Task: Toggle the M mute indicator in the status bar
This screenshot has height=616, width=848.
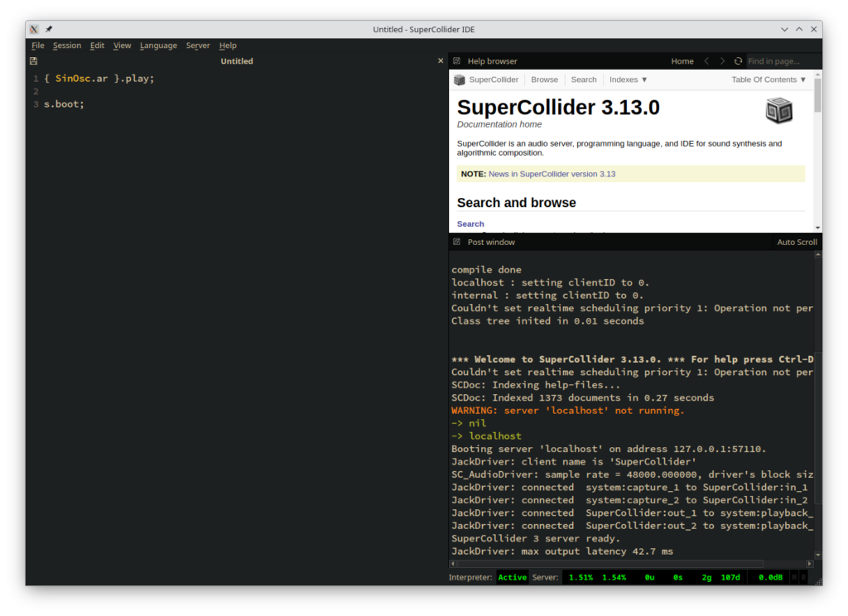Action: (x=794, y=578)
